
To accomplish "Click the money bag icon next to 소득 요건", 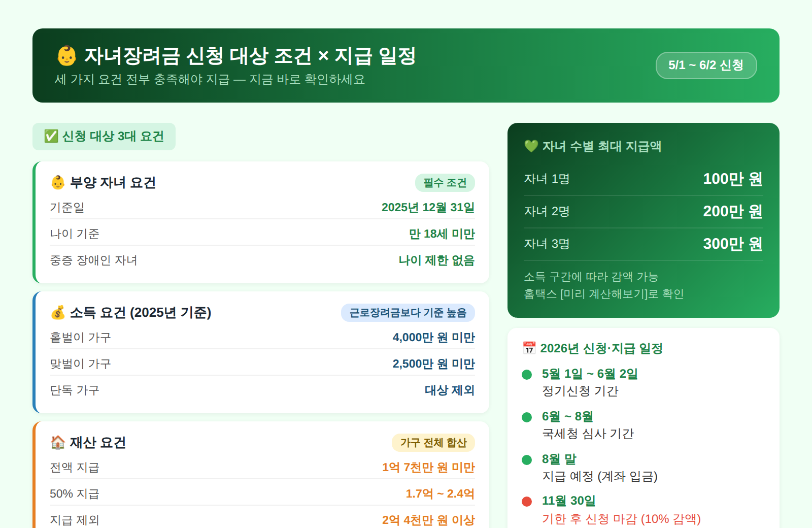I will [x=58, y=313].
